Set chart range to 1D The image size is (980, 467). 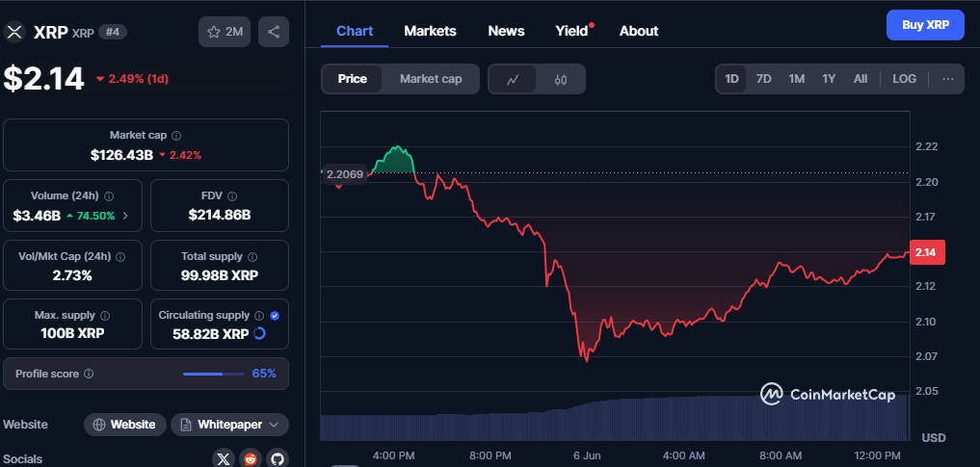pyautogui.click(x=731, y=79)
